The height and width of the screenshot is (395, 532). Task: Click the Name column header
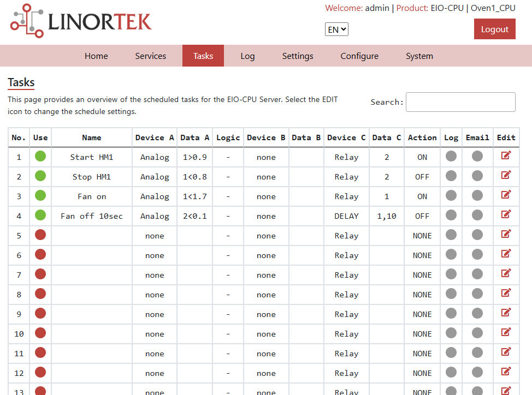click(x=92, y=137)
